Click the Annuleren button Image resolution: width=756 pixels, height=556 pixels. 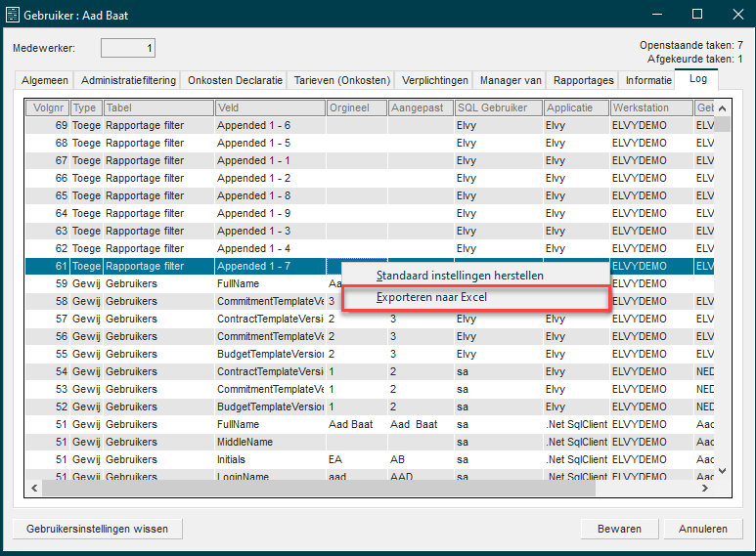click(x=702, y=529)
